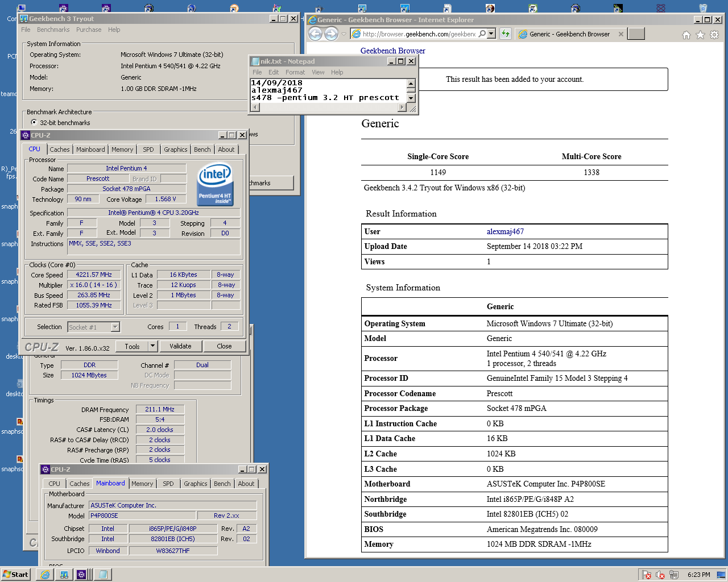Click the DRAM Frequency value 211.1 MHz
Image resolution: width=728 pixels, height=582 pixels.
tap(160, 409)
